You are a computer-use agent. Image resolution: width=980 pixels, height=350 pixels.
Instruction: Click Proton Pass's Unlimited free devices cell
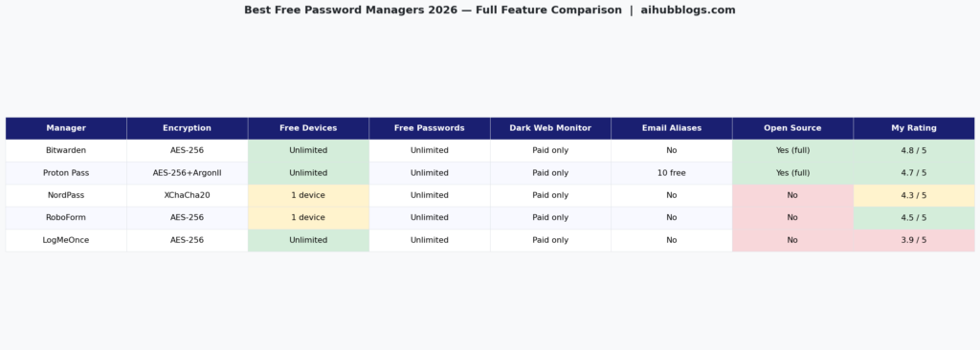click(309, 173)
